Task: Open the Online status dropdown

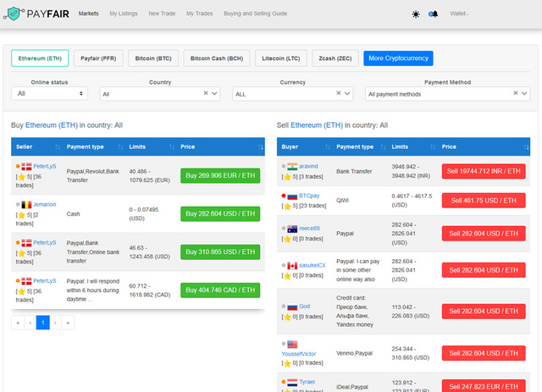Action: [49, 93]
